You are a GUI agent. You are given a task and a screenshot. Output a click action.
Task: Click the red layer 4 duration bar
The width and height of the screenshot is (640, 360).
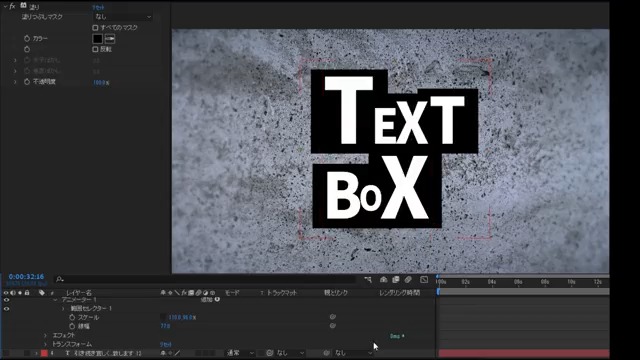click(524, 353)
